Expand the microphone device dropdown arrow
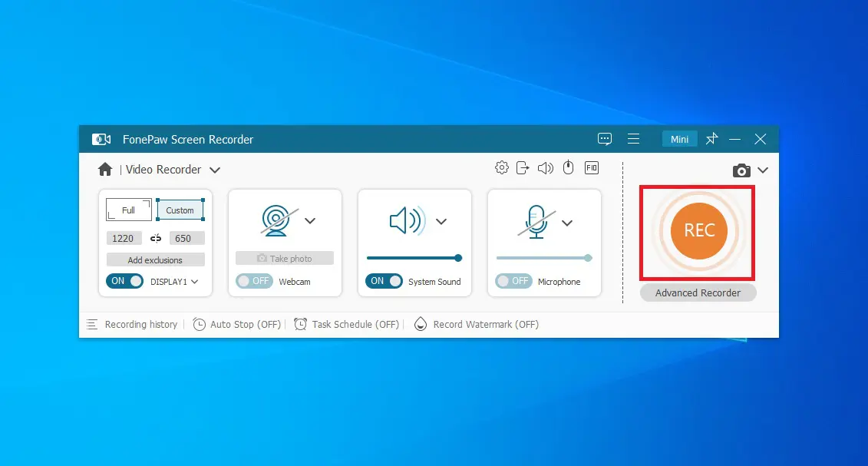868x466 pixels. 567,223
